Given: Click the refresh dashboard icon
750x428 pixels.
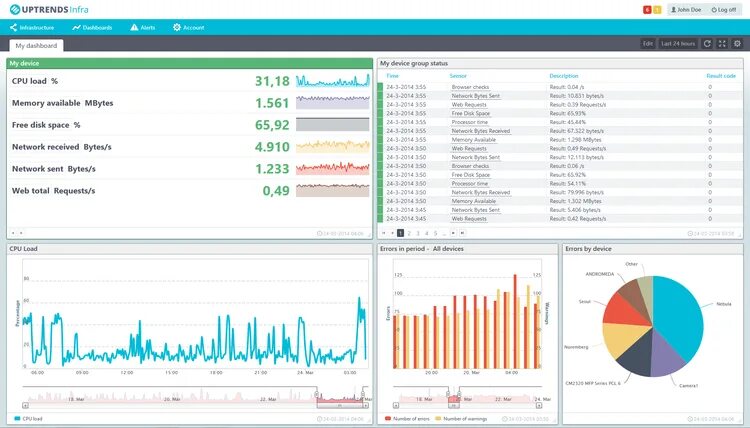Looking at the screenshot, I should click(707, 44).
